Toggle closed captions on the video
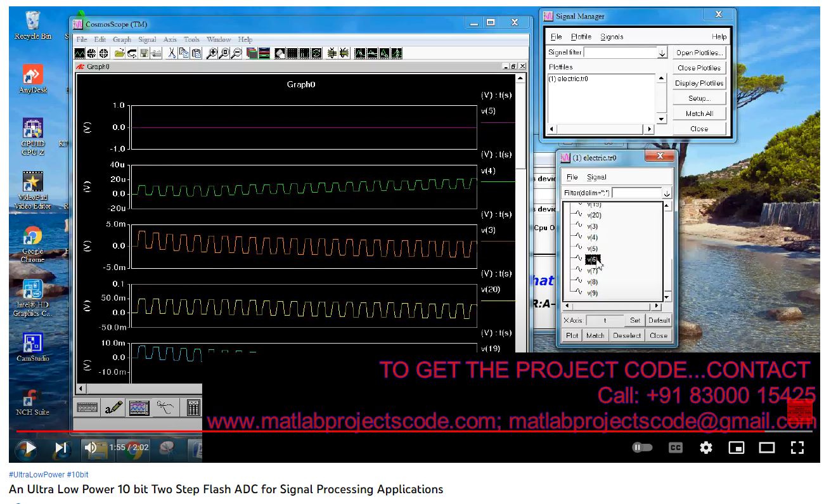 click(x=675, y=448)
